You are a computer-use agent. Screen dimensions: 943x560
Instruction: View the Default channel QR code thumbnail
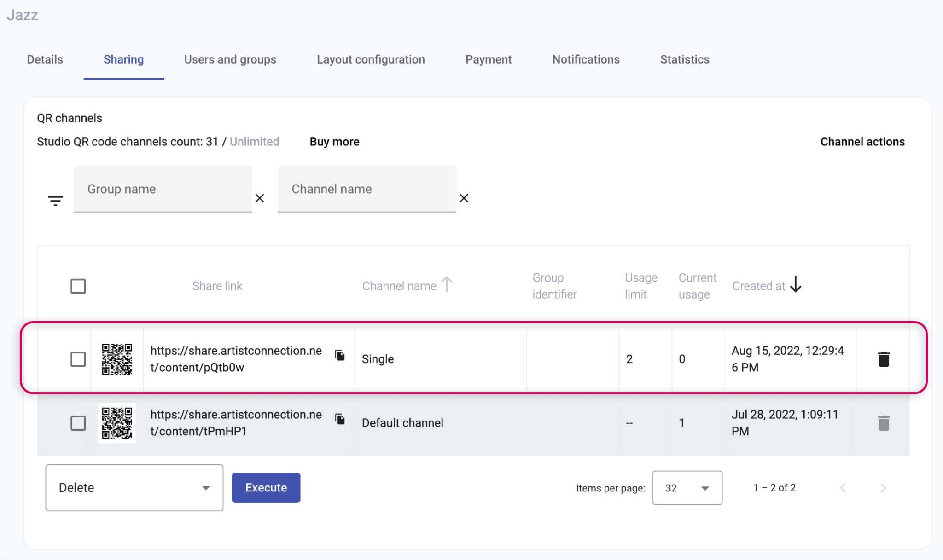click(x=117, y=423)
